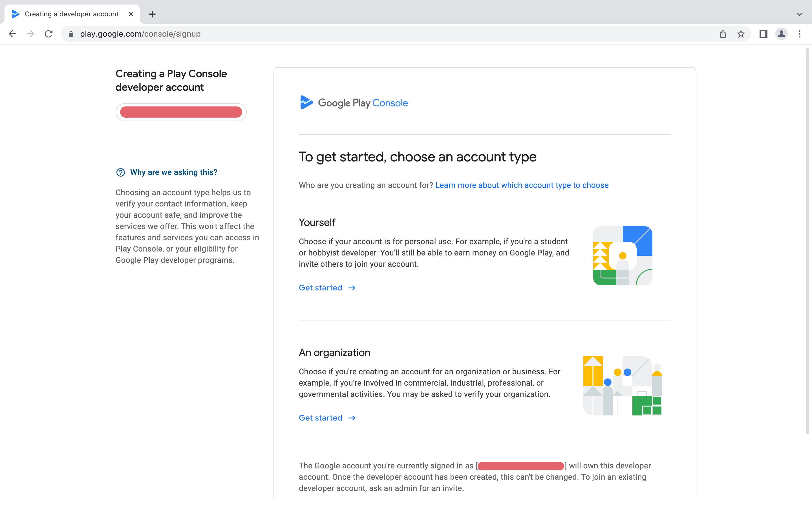Screen dimensions: 812x507
Task: Click the site security padlock icon
Action: point(71,34)
